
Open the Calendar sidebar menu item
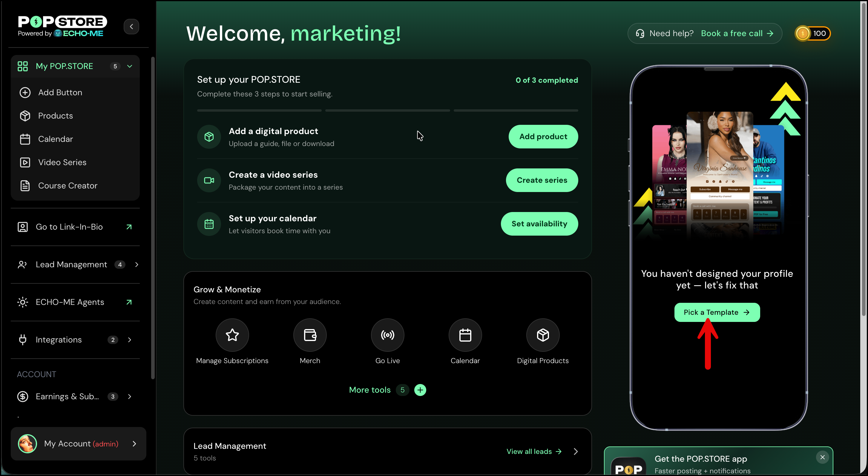[x=75, y=139]
